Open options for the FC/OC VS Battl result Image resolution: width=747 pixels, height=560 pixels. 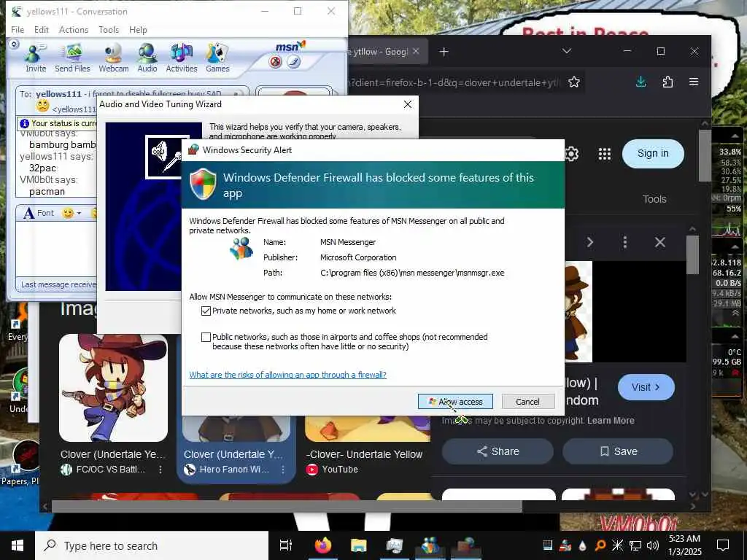pyautogui.click(x=160, y=470)
